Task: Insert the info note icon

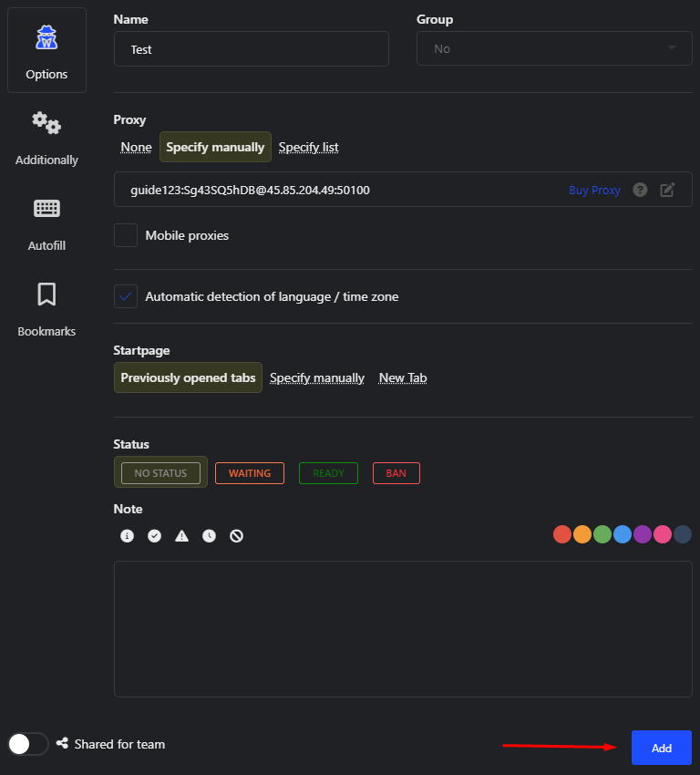Action: [x=127, y=536]
